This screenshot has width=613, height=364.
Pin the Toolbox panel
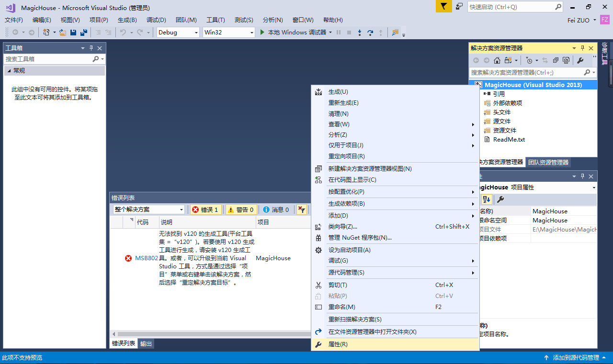tap(91, 48)
